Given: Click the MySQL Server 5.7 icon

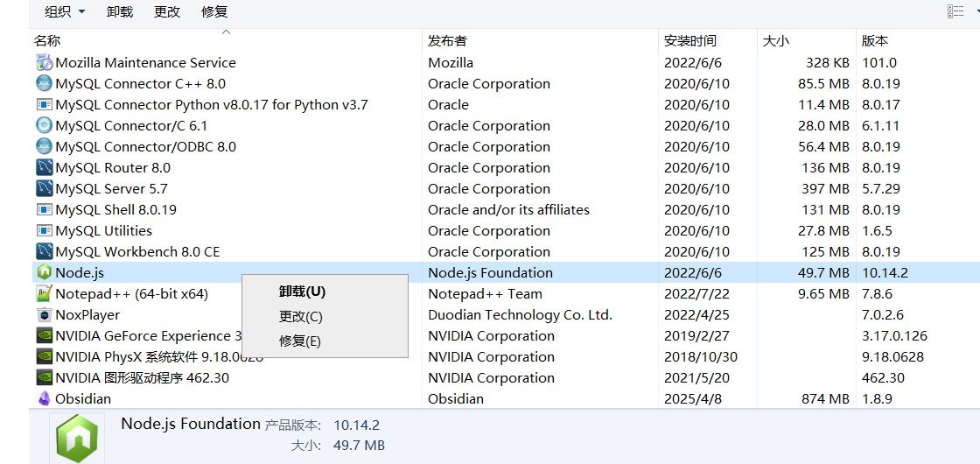Looking at the screenshot, I should [x=44, y=189].
